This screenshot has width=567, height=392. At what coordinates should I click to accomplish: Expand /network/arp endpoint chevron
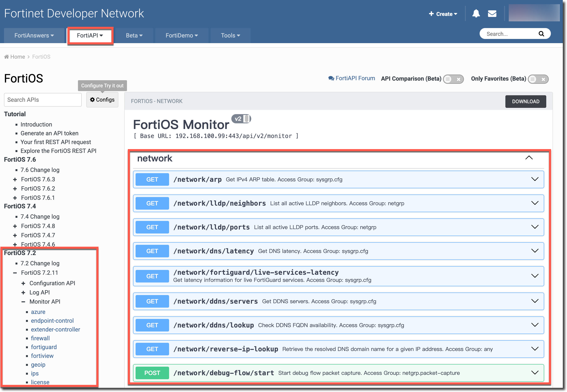[x=535, y=179]
